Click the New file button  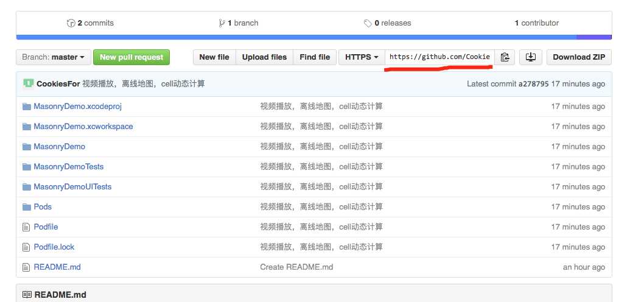click(214, 57)
